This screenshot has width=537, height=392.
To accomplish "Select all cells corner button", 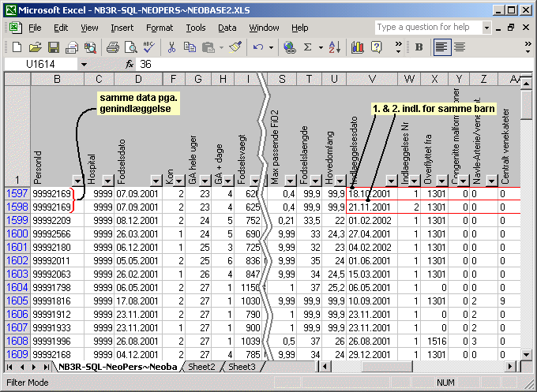I will (x=17, y=79).
